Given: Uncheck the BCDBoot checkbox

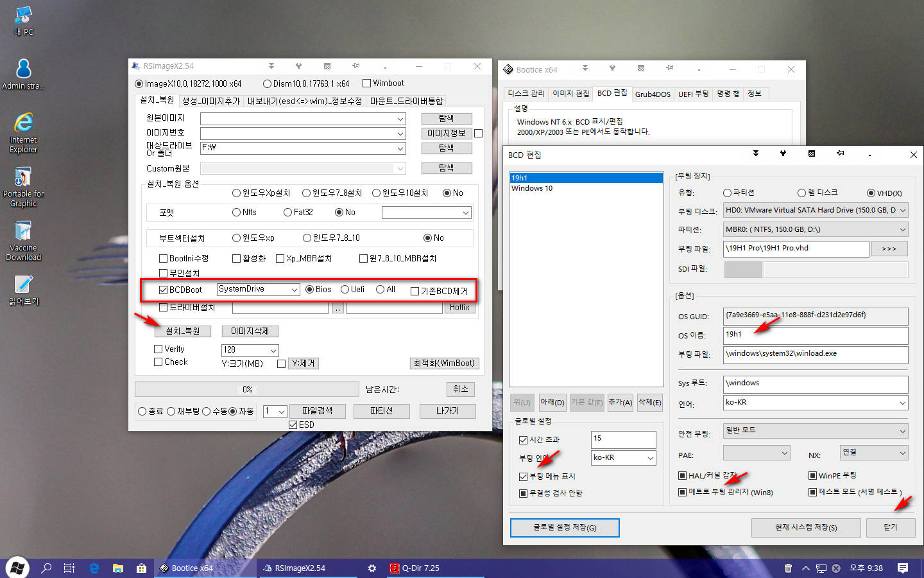Looking at the screenshot, I should [x=164, y=290].
